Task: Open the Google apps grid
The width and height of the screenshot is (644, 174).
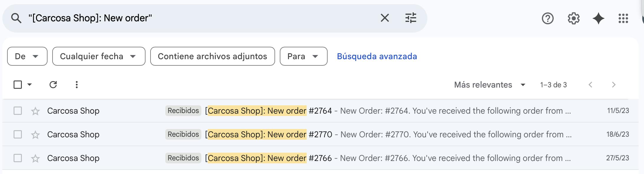Action: [x=623, y=19]
